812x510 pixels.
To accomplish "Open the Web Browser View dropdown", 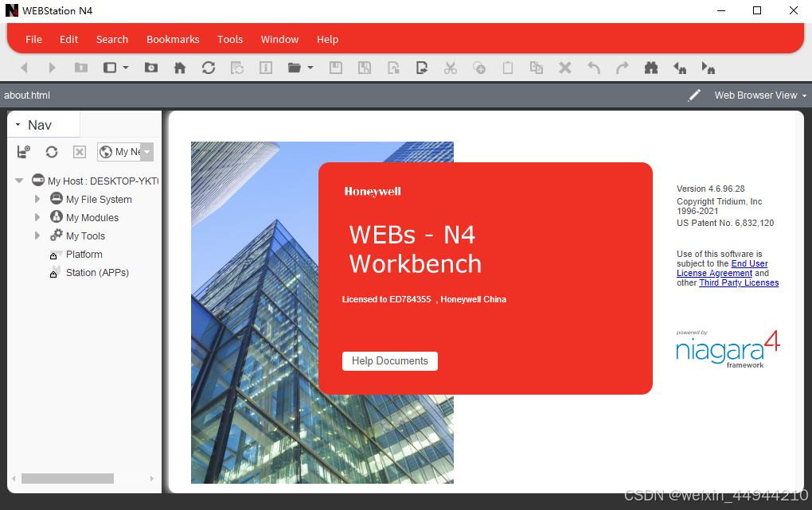I will click(761, 95).
